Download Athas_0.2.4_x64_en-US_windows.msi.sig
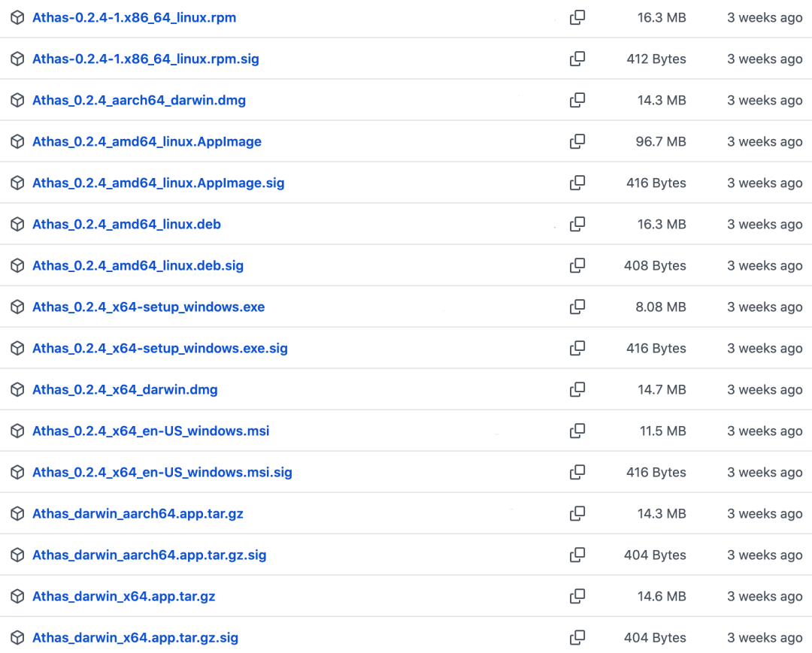Viewport: 812px width, 653px height. [x=162, y=473]
